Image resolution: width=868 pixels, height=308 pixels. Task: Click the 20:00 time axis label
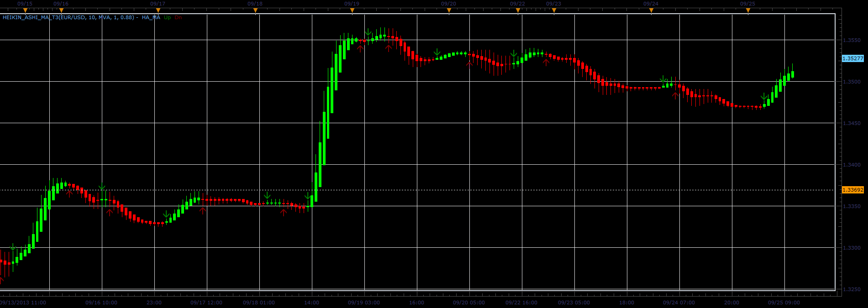coord(732,303)
